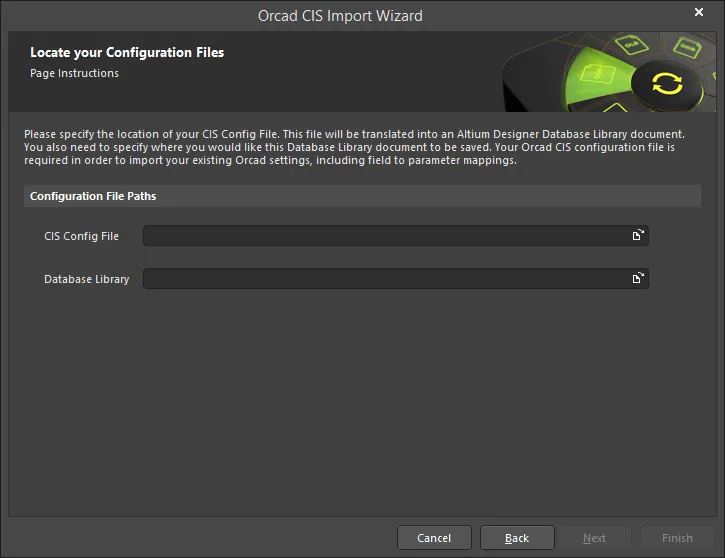Click the Database Library label
This screenshot has width=725, height=558.
(86, 279)
